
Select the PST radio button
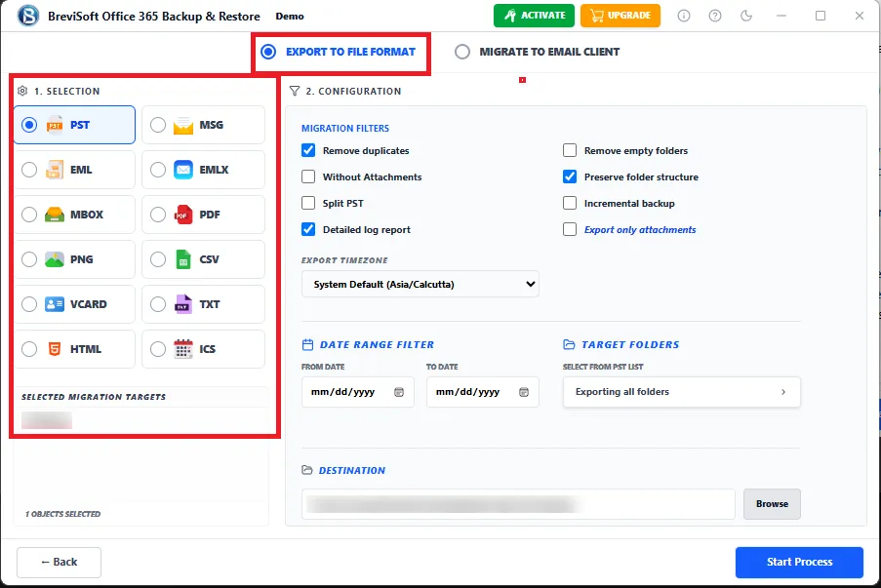pyautogui.click(x=29, y=125)
